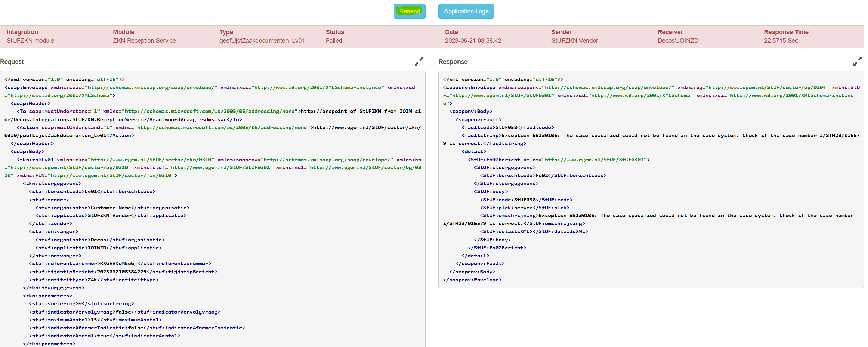The height and width of the screenshot is (347, 868).
Task: Click the Status column header
Action: point(335,32)
